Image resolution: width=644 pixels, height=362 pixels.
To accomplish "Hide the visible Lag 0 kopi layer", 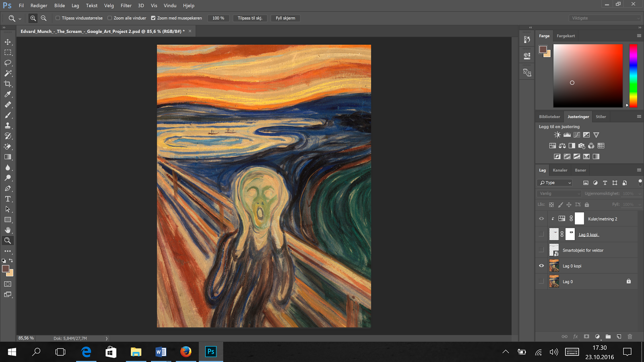I will point(541,266).
